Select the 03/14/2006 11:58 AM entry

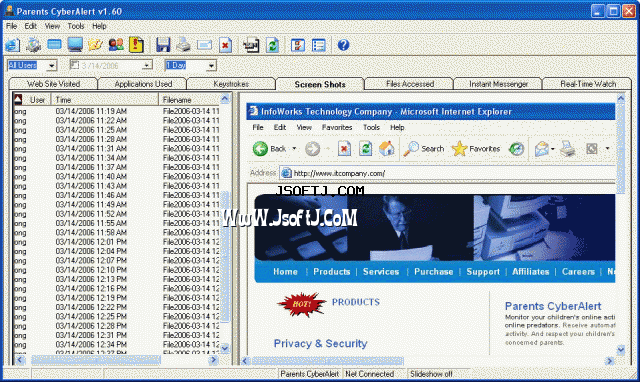click(116, 233)
